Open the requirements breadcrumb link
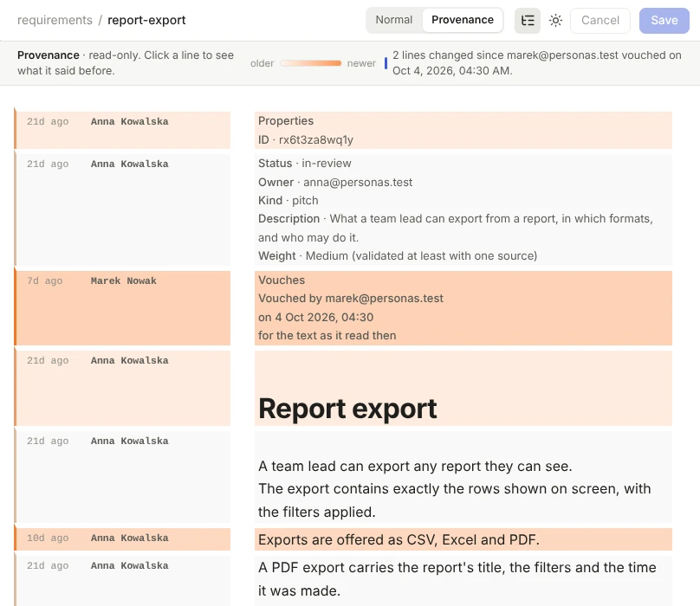700x606 pixels. point(55,20)
